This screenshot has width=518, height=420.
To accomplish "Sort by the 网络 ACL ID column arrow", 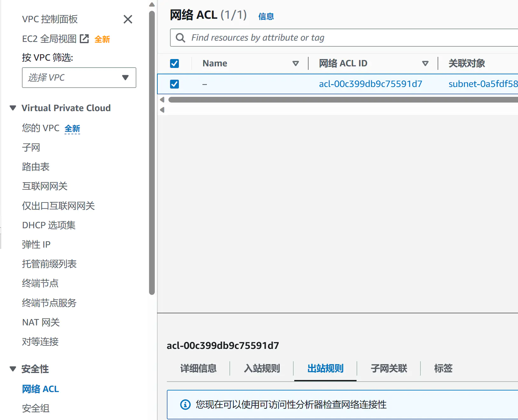I will [425, 63].
